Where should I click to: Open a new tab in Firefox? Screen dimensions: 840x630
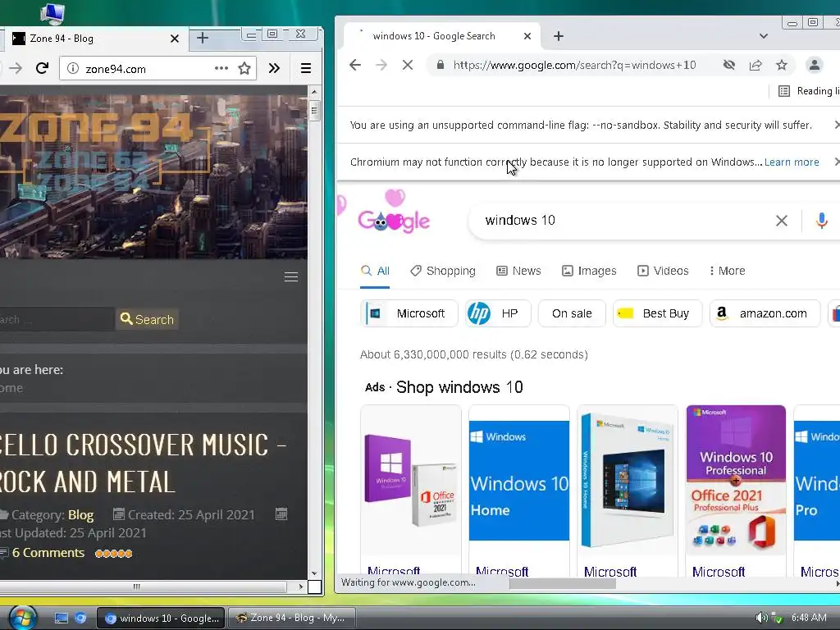tap(203, 38)
